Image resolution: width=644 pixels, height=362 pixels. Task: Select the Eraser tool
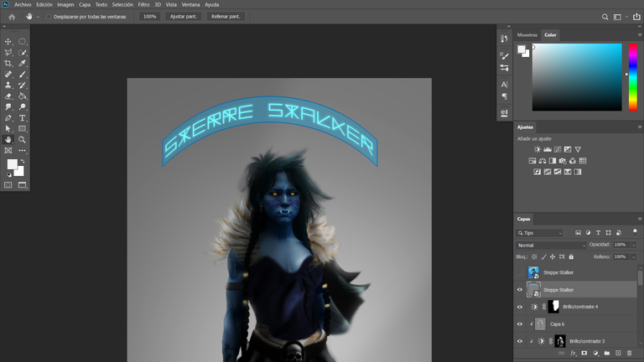[x=8, y=96]
